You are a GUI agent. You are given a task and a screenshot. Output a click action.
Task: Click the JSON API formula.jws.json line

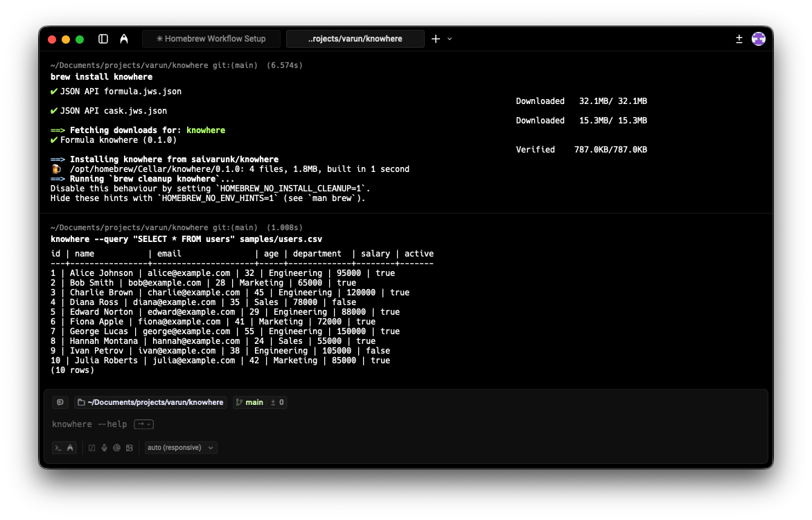[x=116, y=92]
